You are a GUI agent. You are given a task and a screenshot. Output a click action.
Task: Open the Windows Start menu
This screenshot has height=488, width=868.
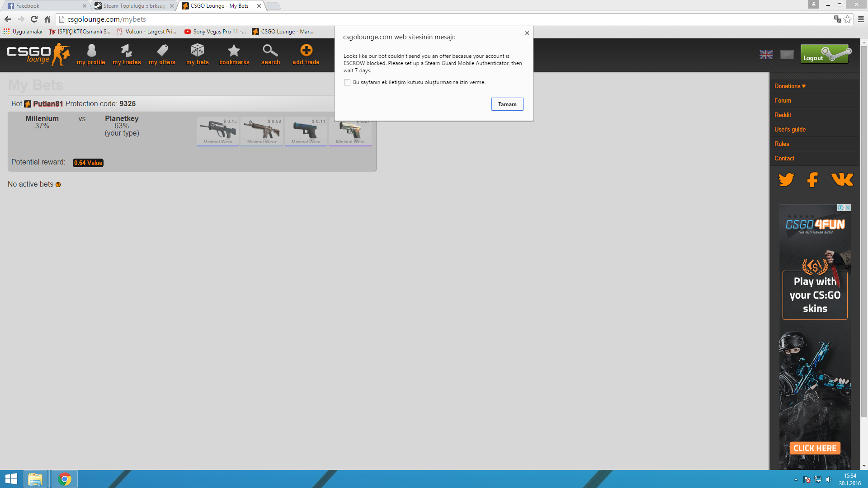11,479
